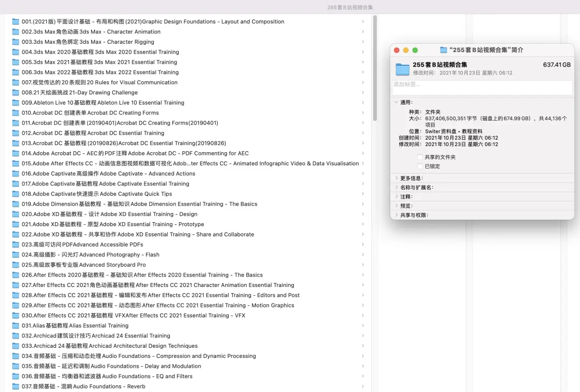This screenshot has height=392, width=580.
Task: Click folder icon of 010 Acrobat DC Creating Forms
Action: click(16, 113)
